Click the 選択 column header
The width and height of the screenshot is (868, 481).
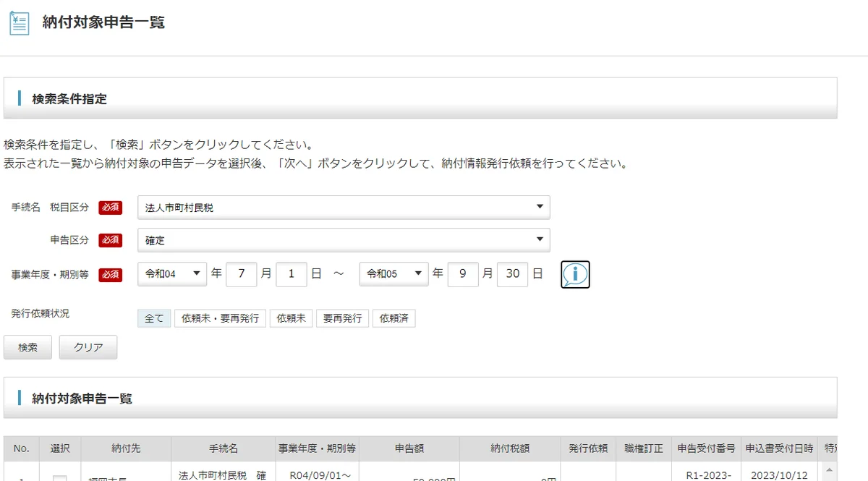[x=60, y=448]
